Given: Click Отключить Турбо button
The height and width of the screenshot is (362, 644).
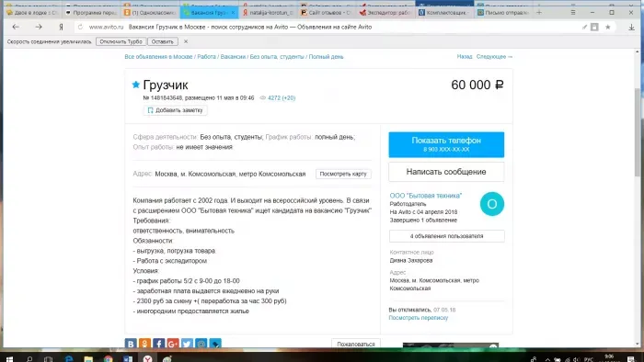Looking at the screenshot, I should [x=121, y=41].
